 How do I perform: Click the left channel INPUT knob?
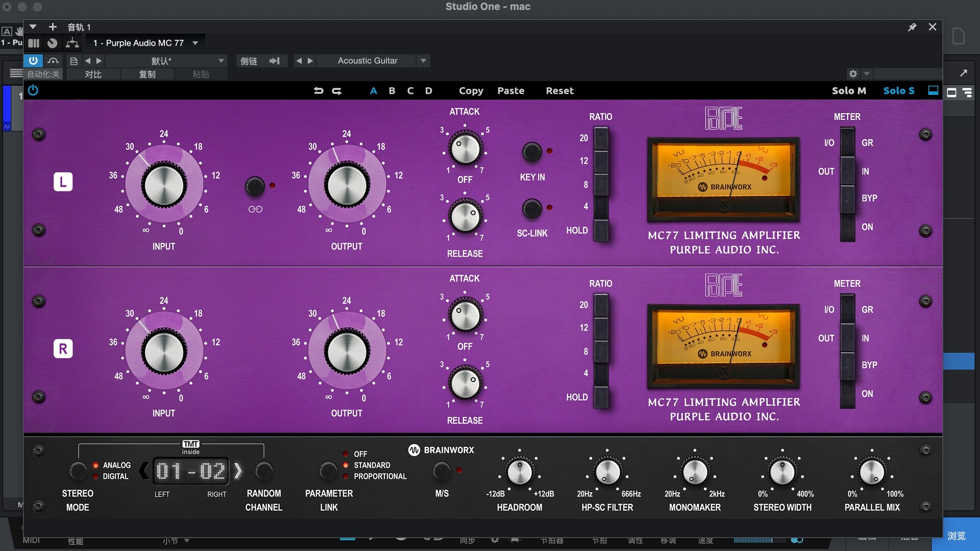click(x=164, y=186)
